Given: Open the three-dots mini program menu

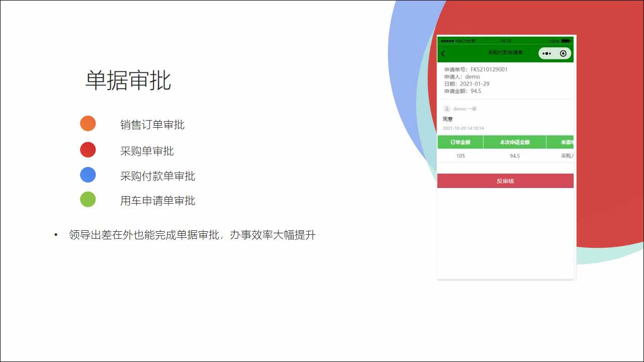Looking at the screenshot, I should click(547, 53).
